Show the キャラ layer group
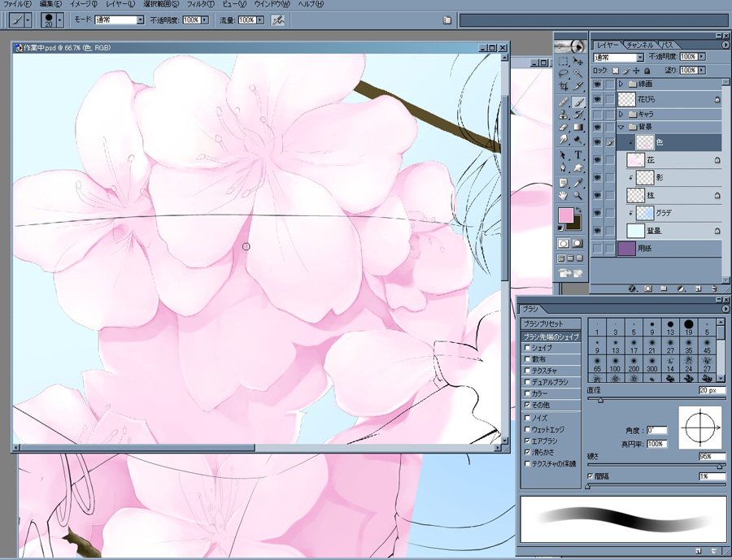 click(x=597, y=115)
